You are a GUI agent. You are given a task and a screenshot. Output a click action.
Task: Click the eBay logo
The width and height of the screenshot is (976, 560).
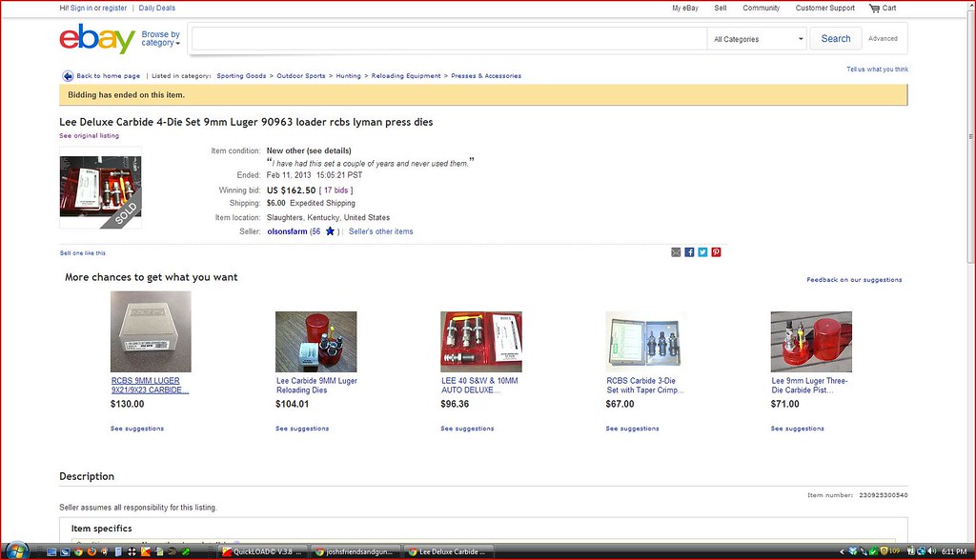click(x=97, y=39)
